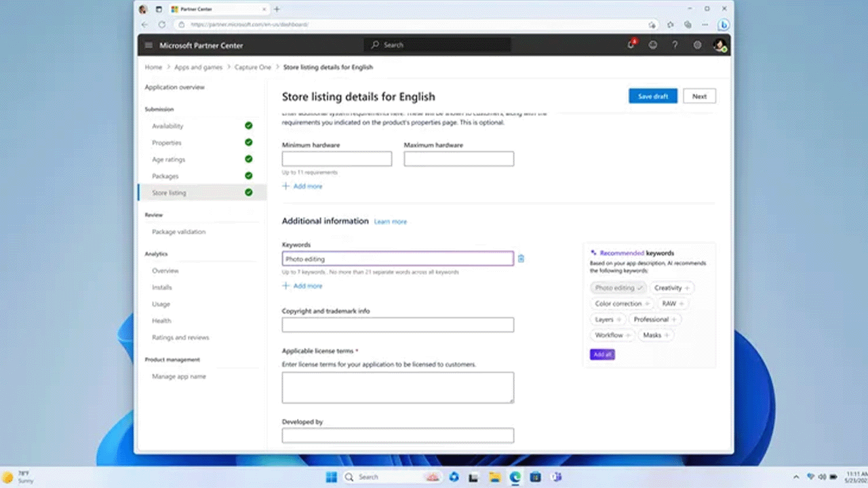Click Save draft button
Screen dimensions: 868x488
tap(653, 96)
